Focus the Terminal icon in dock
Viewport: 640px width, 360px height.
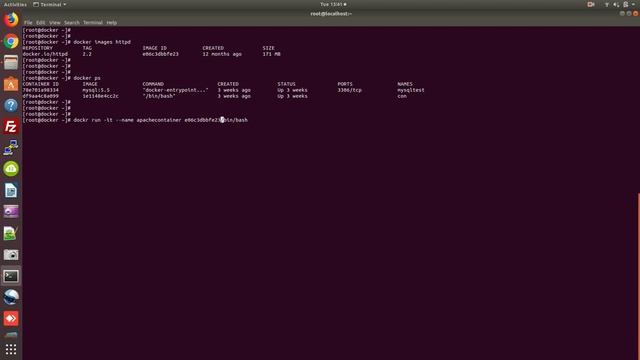pos(11,276)
